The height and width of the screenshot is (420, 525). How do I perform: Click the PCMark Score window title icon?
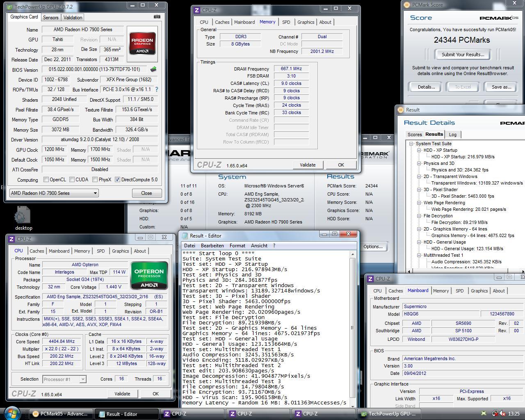pos(406,5)
